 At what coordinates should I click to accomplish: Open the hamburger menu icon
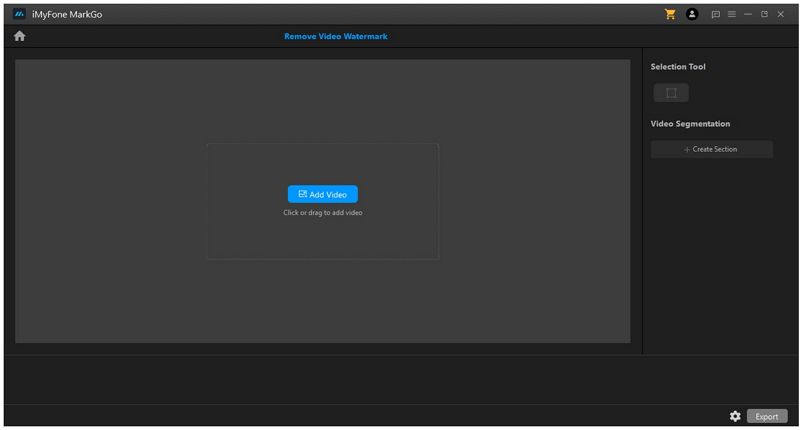[732, 14]
